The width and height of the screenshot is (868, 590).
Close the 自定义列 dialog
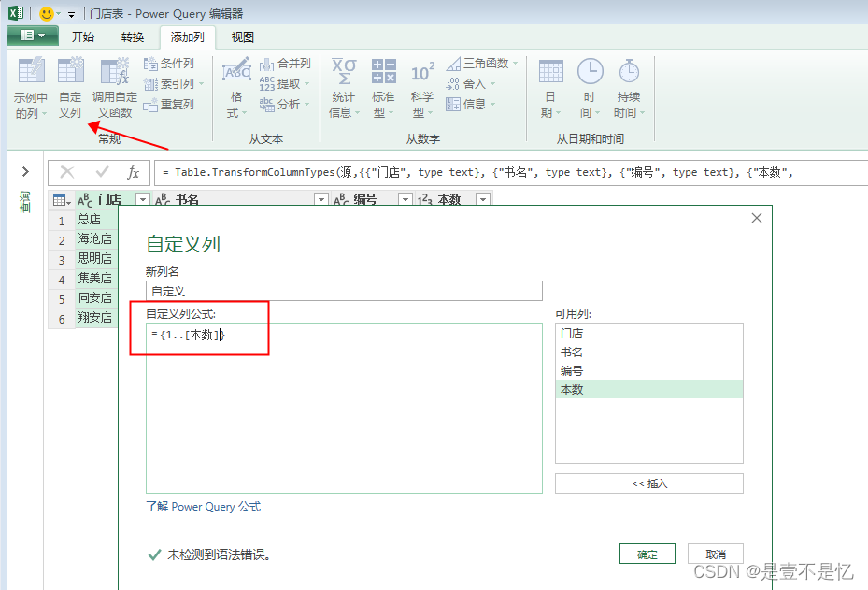[x=757, y=218]
